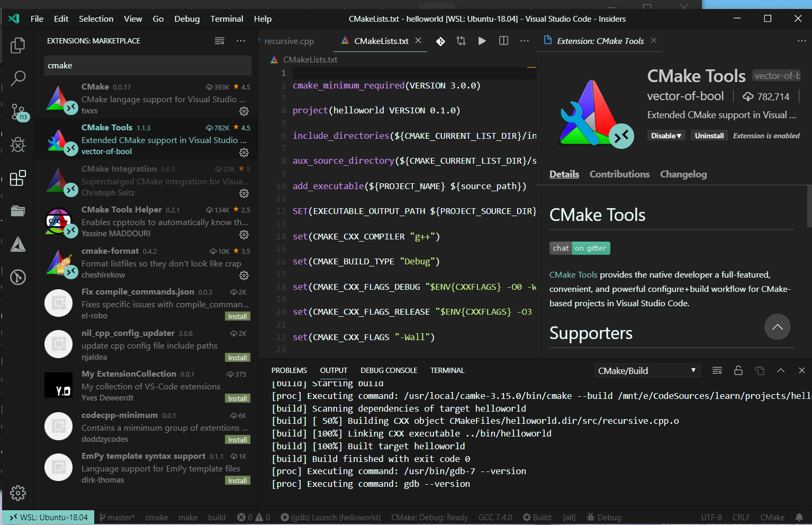The width and height of the screenshot is (812, 525).
Task: Change the CMake language mode in status bar
Action: tap(772, 518)
